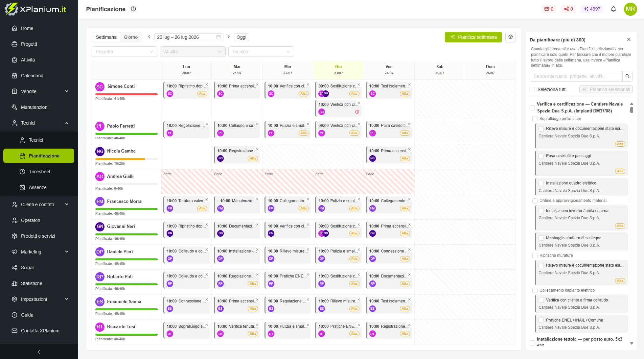Image resolution: width=644 pixels, height=359 pixels.
Task: Open planner settings gear icon
Action: pyautogui.click(x=511, y=37)
